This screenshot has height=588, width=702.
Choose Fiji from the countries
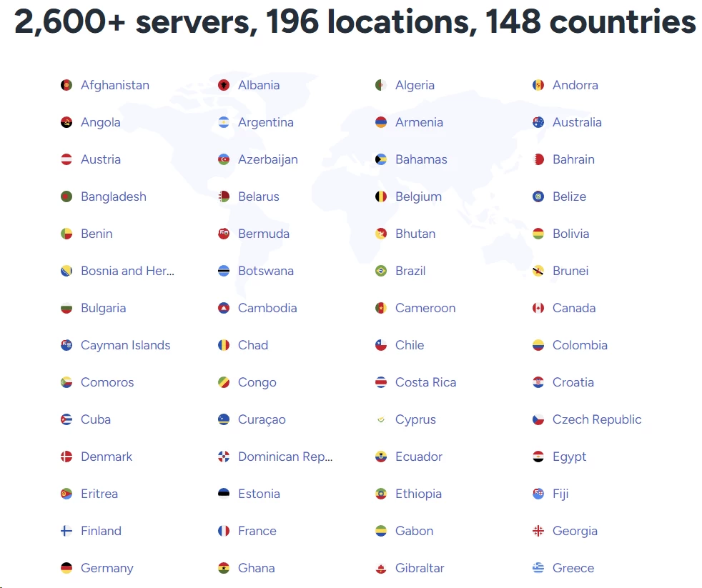[x=560, y=494]
